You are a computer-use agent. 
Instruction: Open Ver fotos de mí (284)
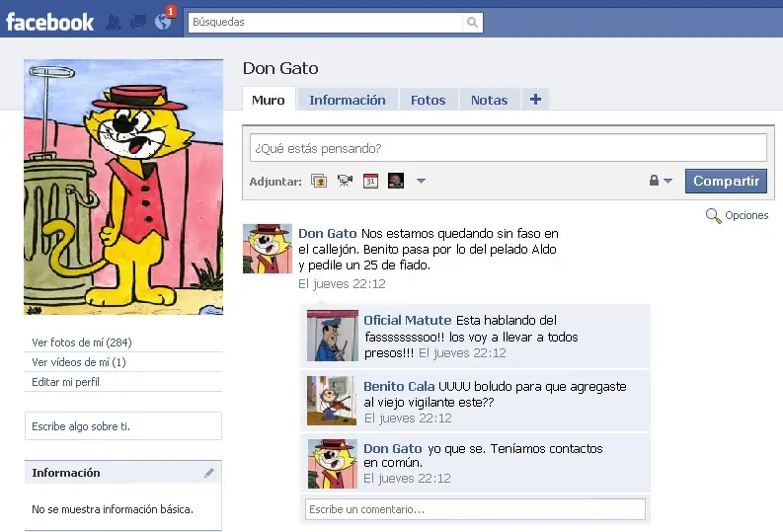tap(82, 342)
